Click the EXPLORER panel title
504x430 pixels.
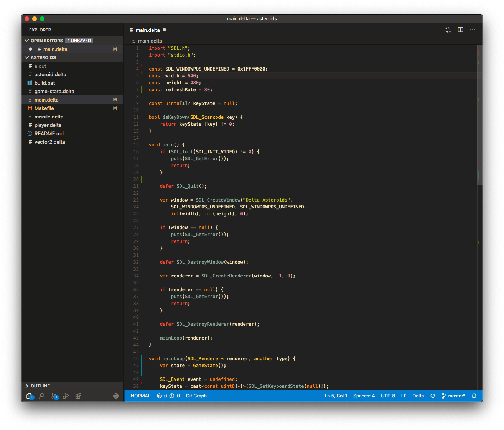pos(40,30)
